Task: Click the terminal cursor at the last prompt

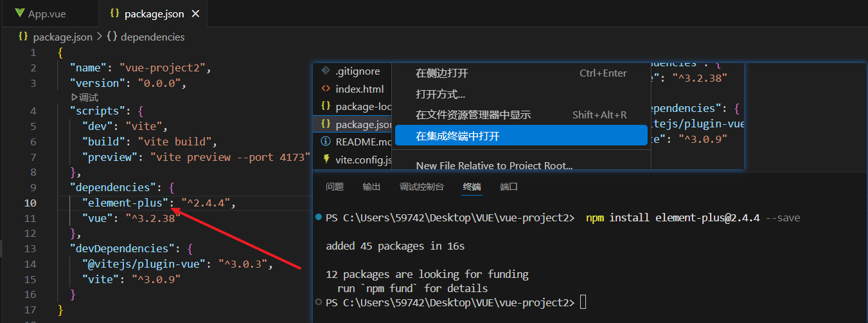Action: click(x=583, y=302)
